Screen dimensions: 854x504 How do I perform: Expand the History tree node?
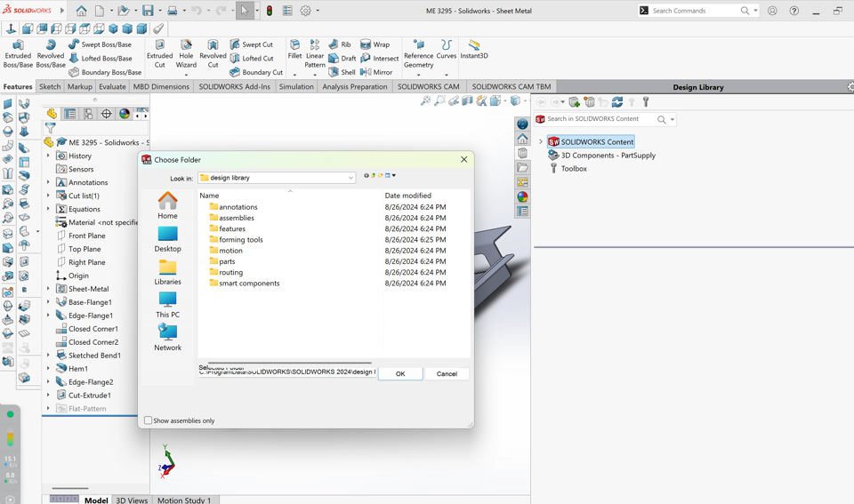pyautogui.click(x=48, y=156)
